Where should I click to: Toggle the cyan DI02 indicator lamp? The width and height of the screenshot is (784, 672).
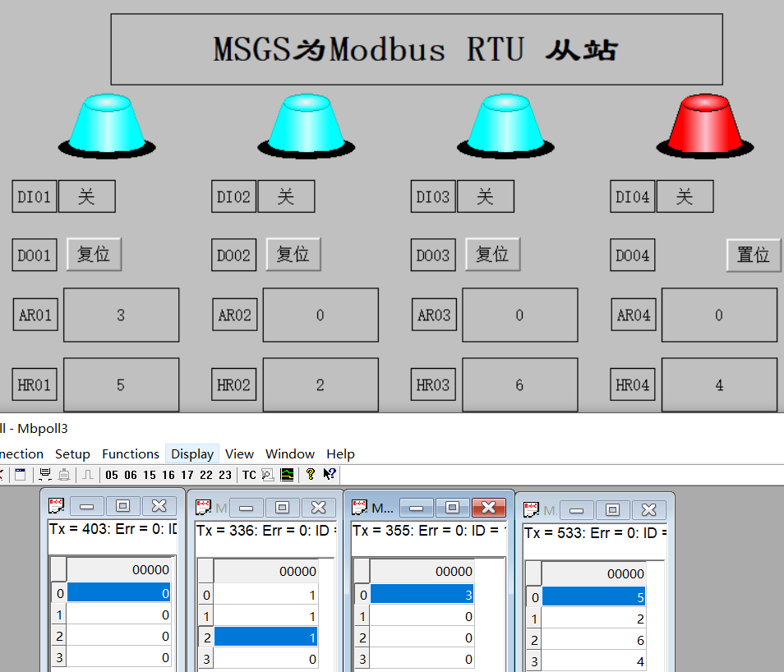306,125
